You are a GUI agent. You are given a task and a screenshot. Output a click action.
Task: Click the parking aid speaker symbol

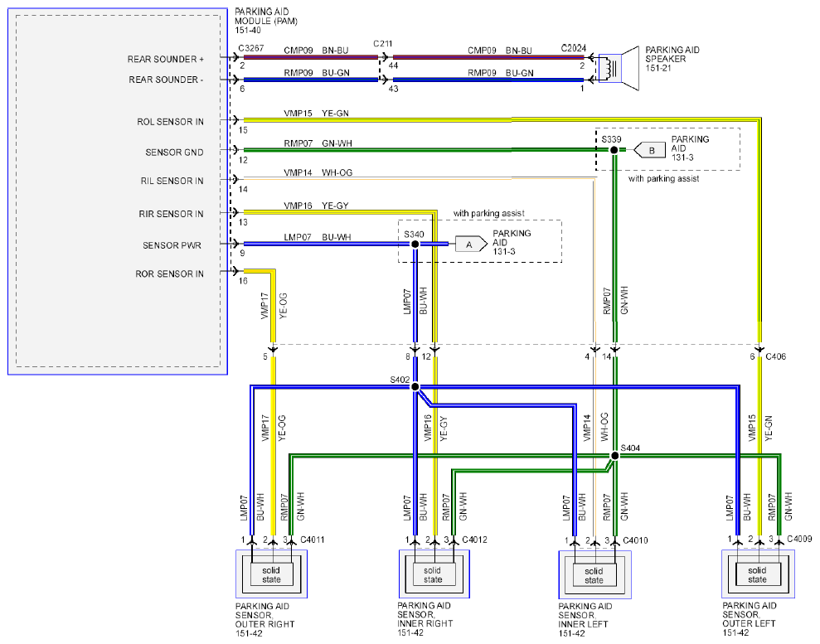tap(619, 68)
